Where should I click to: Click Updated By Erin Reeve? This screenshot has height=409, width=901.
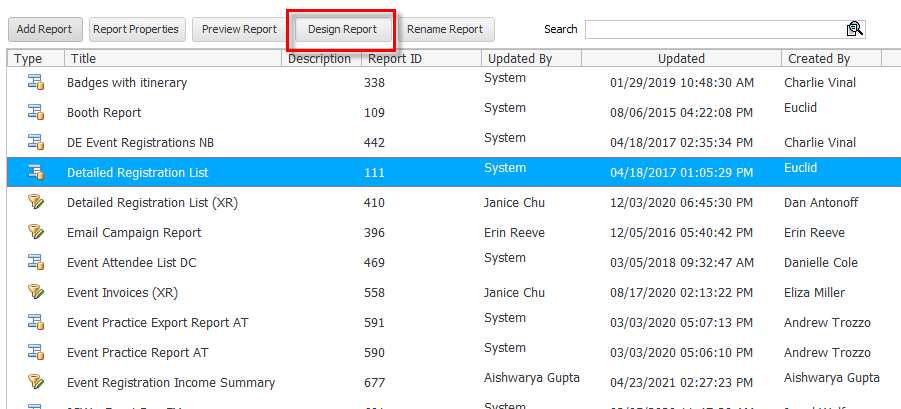point(514,233)
